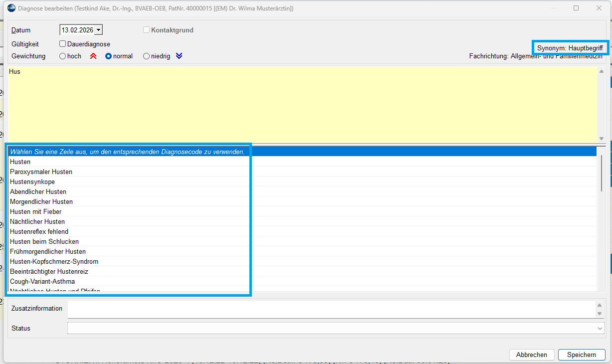The height and width of the screenshot is (364, 612).
Task: Maximize the Diagnose bearbeiten window
Action: click(x=576, y=8)
